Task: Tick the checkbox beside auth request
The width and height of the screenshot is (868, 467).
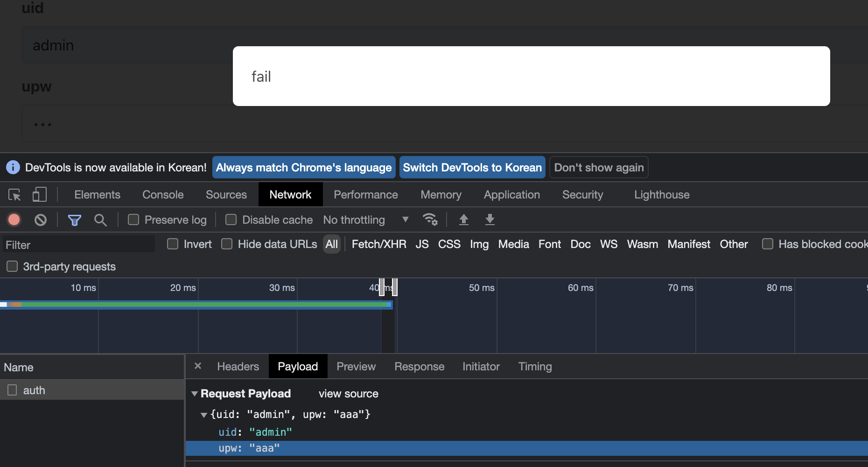Action: [12, 390]
